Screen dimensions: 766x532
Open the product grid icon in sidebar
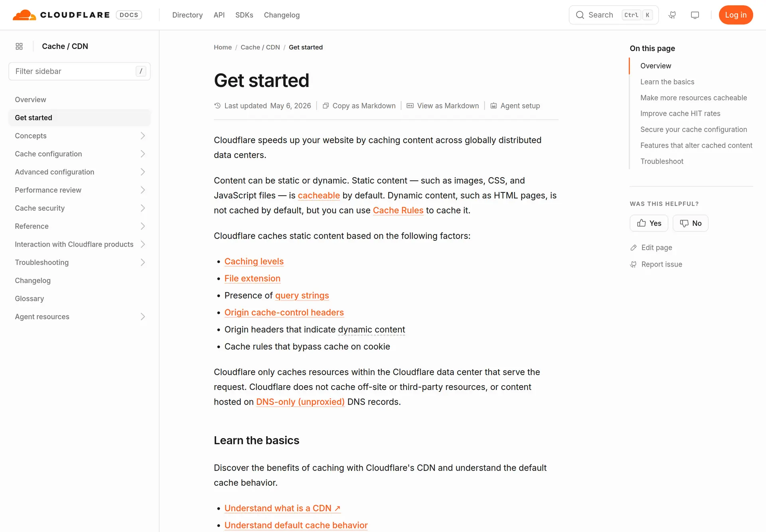tap(19, 46)
